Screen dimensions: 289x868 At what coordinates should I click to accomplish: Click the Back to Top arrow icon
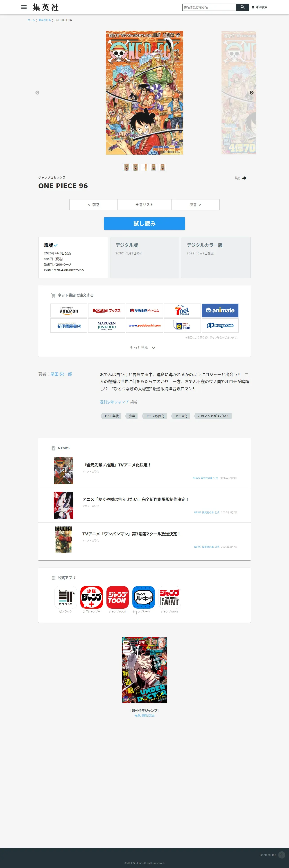[x=282, y=855]
